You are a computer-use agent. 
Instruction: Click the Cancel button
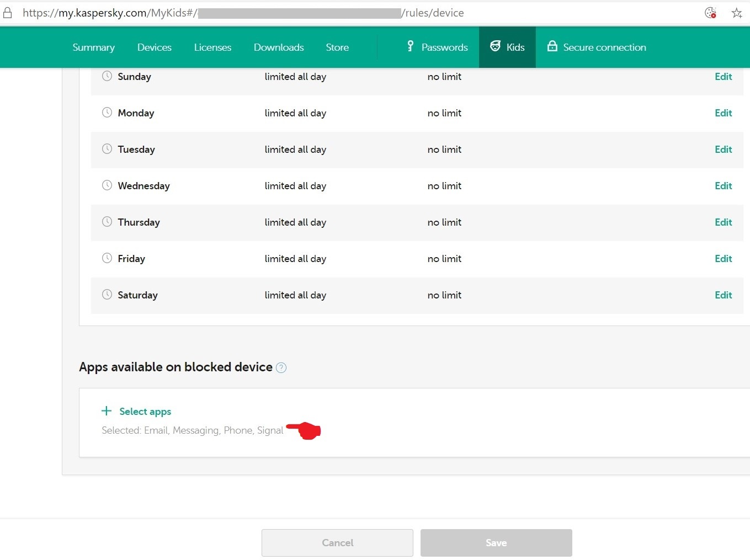click(337, 543)
